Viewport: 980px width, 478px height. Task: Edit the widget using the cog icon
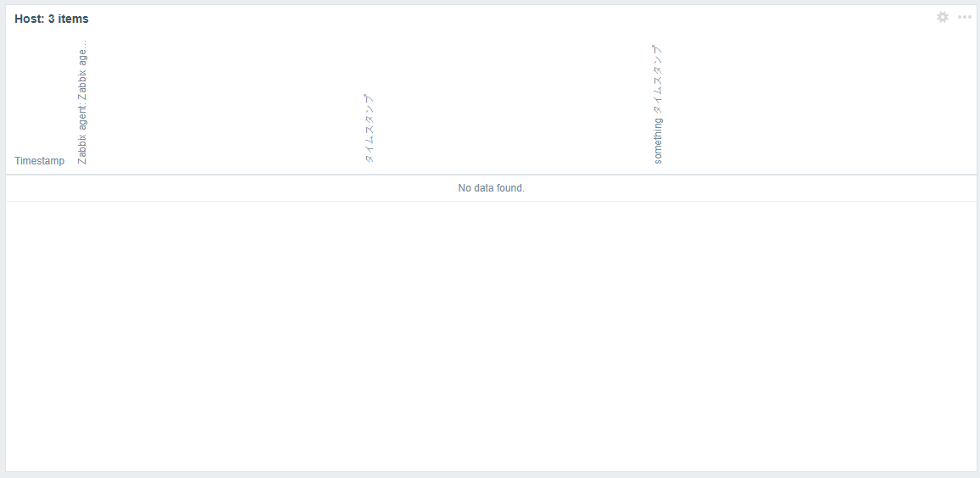(942, 17)
